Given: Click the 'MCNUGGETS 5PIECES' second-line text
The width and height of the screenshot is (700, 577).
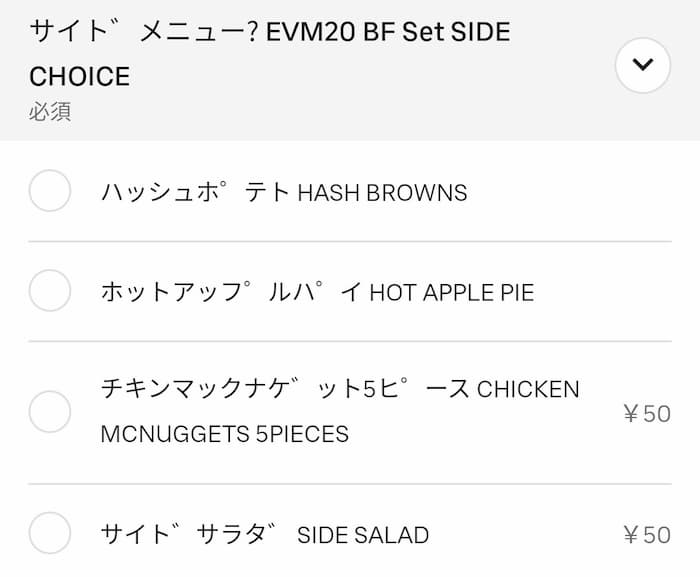Looking at the screenshot, I should tap(225, 434).
